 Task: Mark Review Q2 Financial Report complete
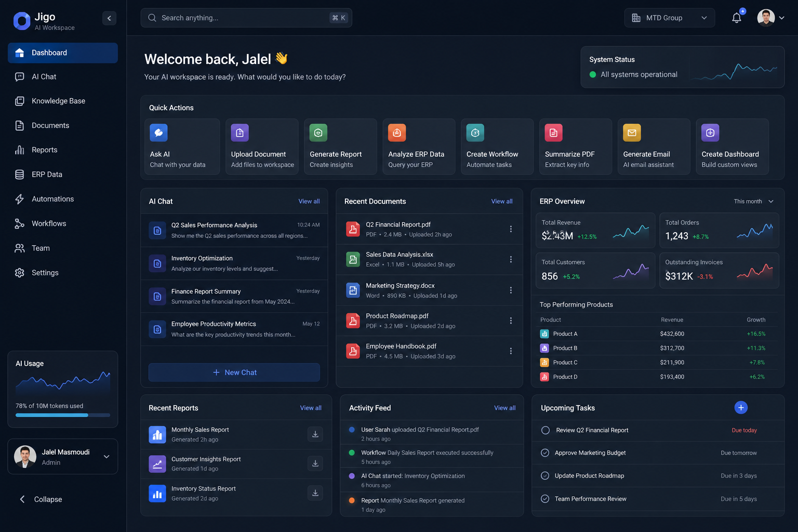point(546,430)
